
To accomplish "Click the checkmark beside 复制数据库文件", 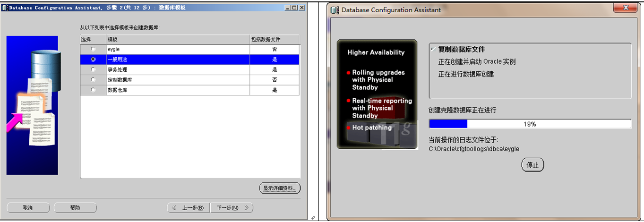I will [x=433, y=49].
